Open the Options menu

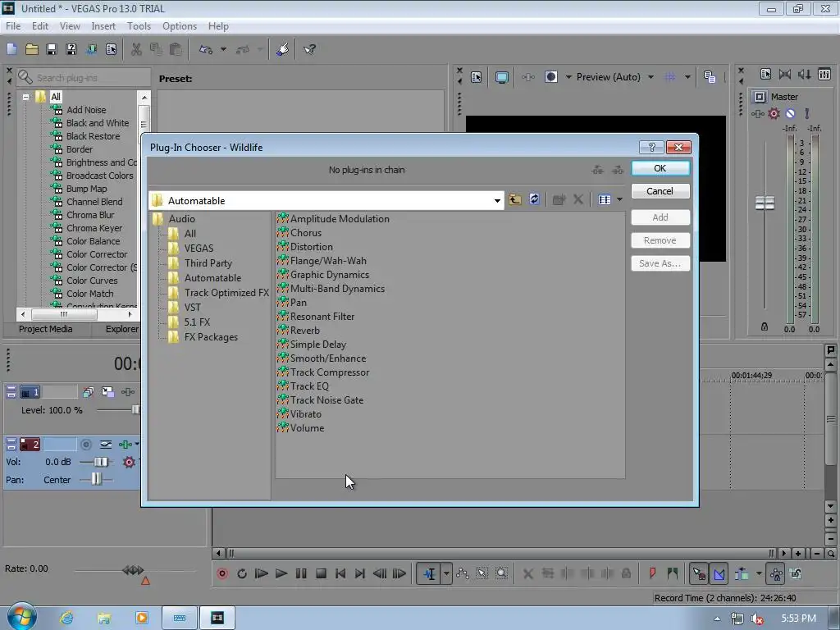180,25
